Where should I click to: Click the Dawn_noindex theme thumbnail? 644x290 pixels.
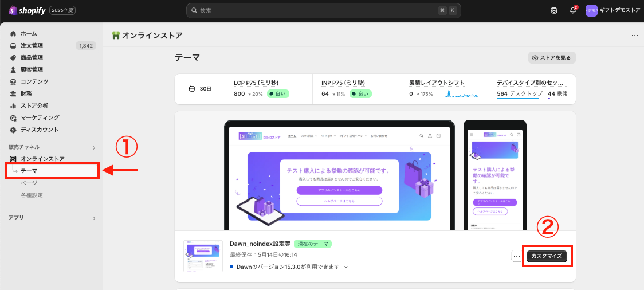(197, 256)
